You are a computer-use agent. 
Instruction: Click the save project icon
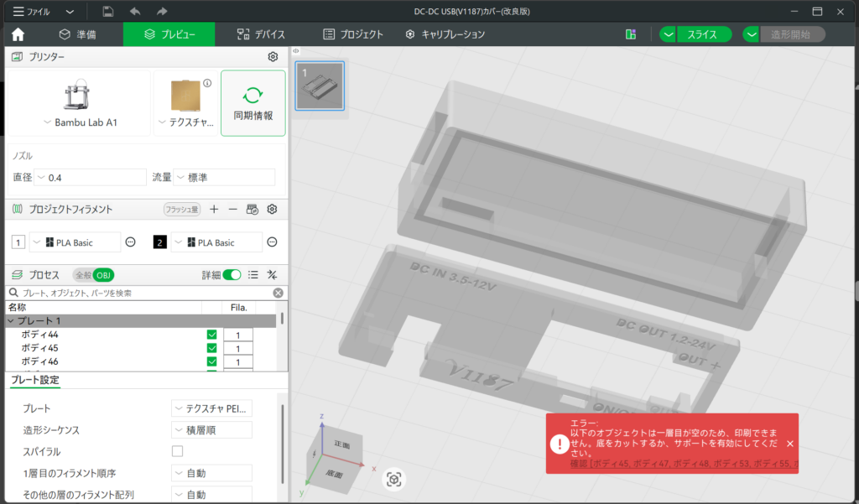point(108,12)
